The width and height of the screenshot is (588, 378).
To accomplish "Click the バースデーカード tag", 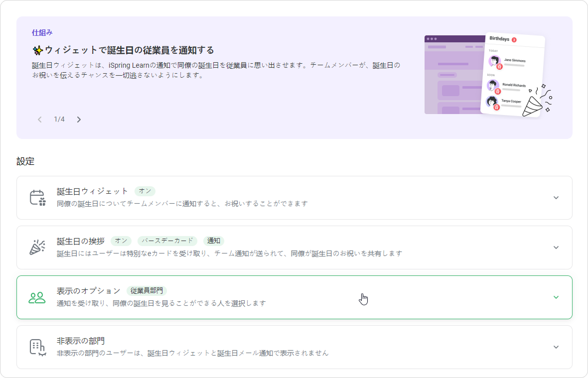I will 167,241.
